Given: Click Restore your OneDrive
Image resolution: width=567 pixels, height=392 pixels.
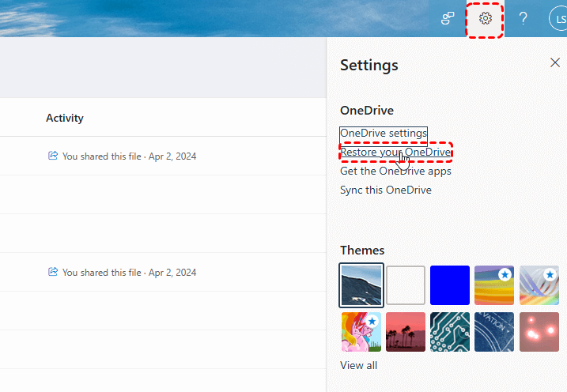Looking at the screenshot, I should (x=395, y=152).
